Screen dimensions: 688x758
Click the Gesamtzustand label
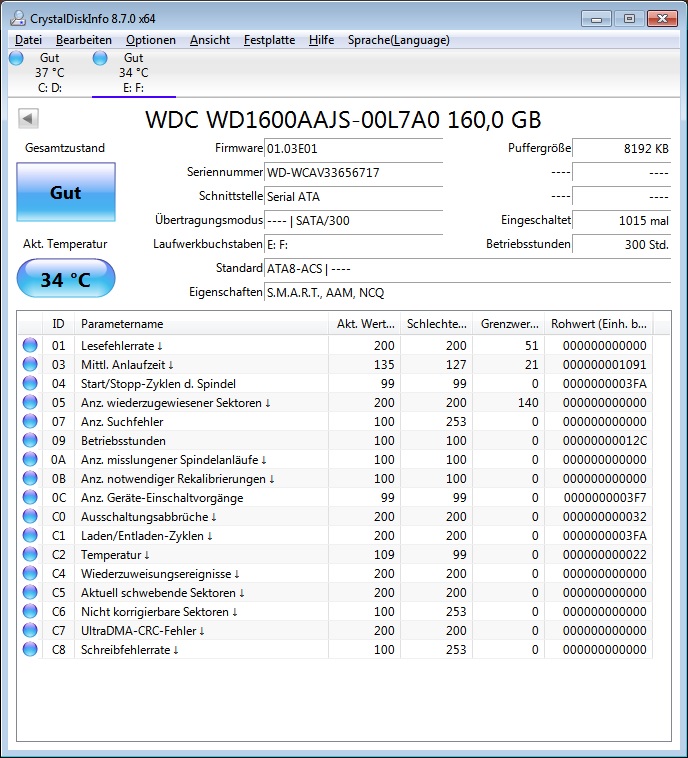coord(65,148)
